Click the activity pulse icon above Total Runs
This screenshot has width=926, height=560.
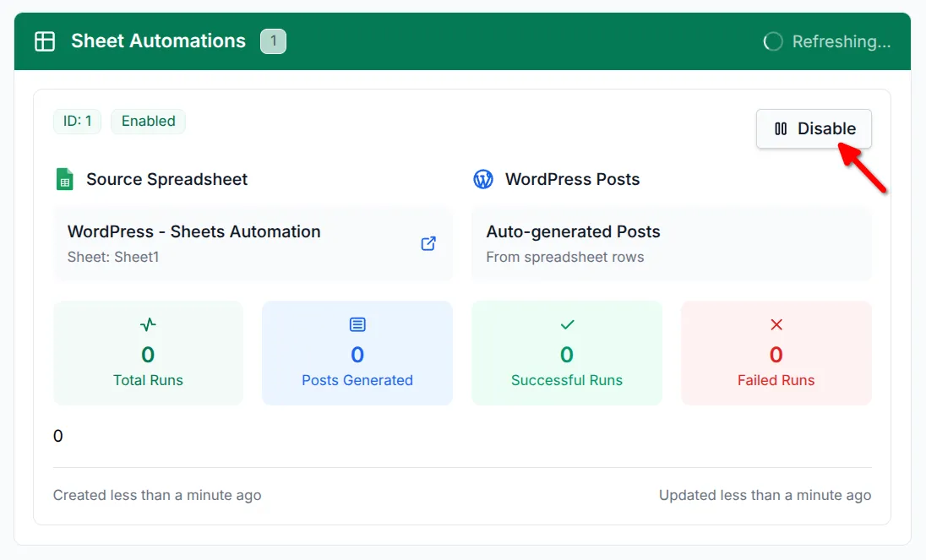[x=148, y=324]
